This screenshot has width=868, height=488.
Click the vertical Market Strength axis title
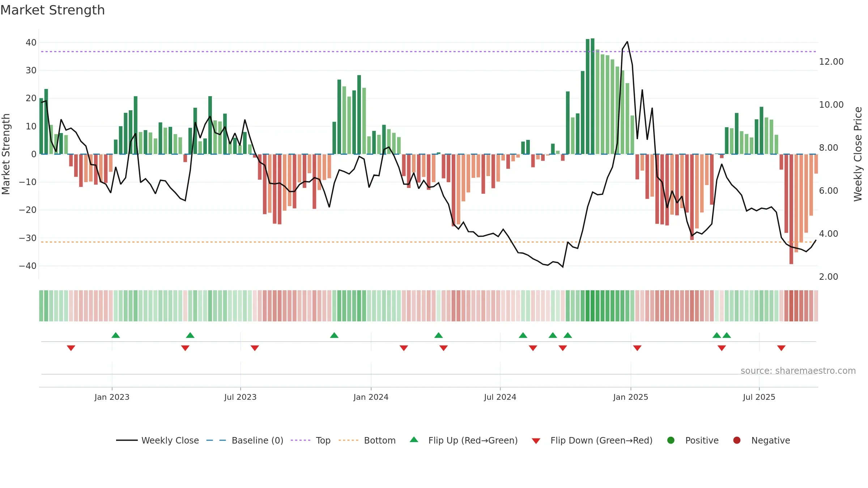(x=6, y=154)
